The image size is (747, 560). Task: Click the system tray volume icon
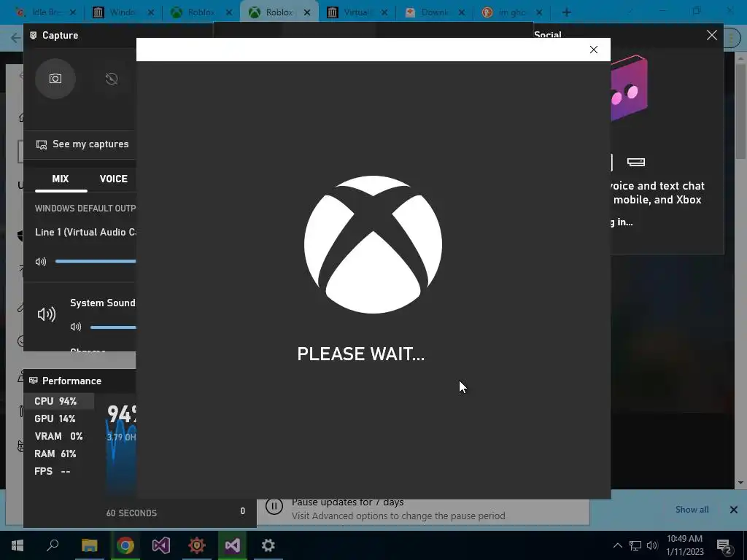(652, 545)
